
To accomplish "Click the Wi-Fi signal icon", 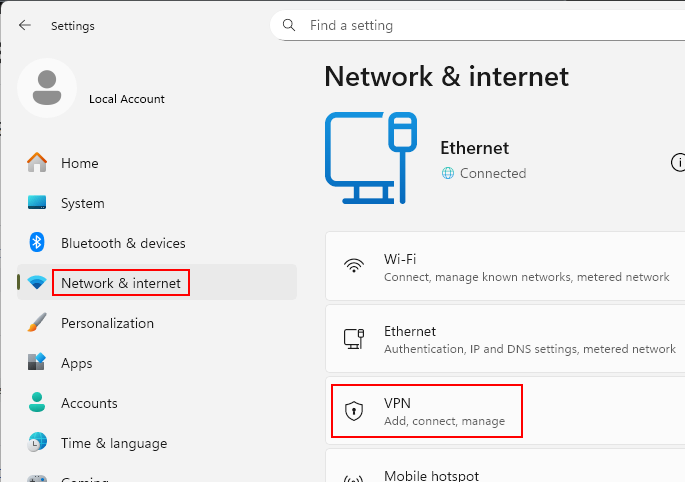I will click(x=353, y=267).
